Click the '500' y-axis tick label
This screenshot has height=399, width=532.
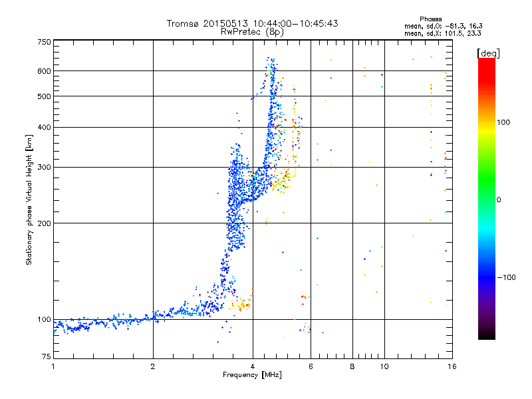coord(44,96)
